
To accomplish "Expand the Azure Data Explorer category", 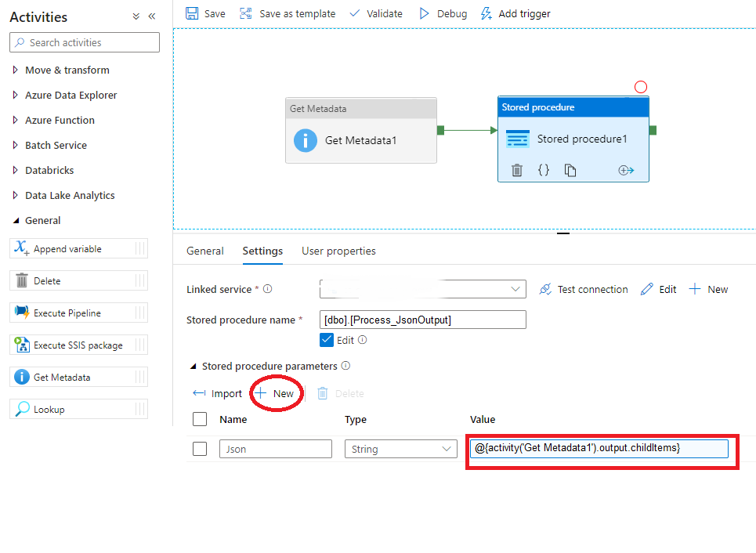I will pos(16,95).
